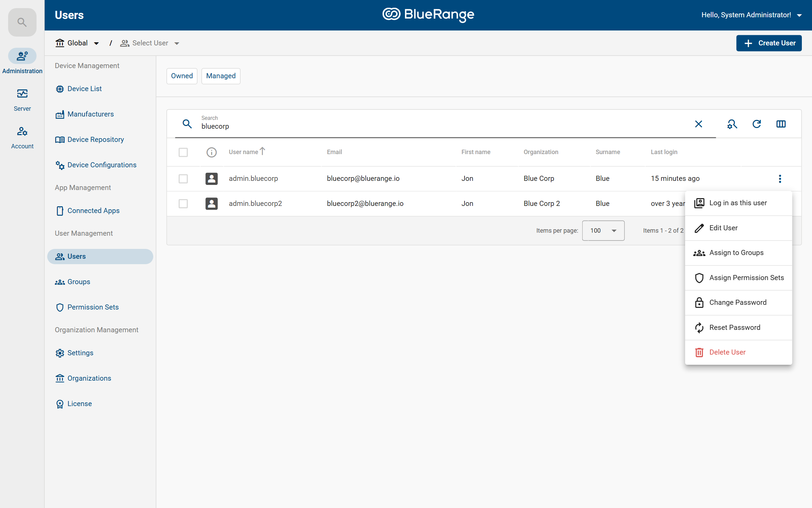Viewport: 812px width, 508px height.
Task: Open the Account section
Action: tap(22, 137)
